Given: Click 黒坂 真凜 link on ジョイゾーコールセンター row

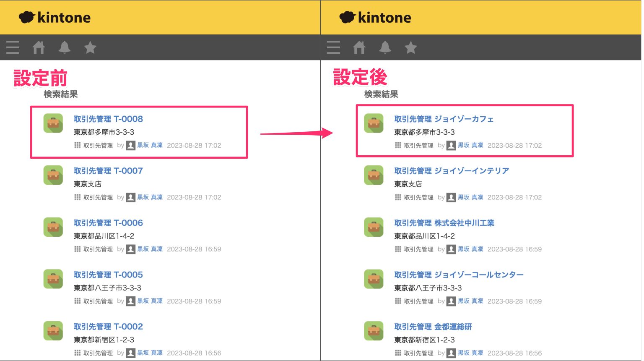Looking at the screenshot, I should (x=470, y=301).
